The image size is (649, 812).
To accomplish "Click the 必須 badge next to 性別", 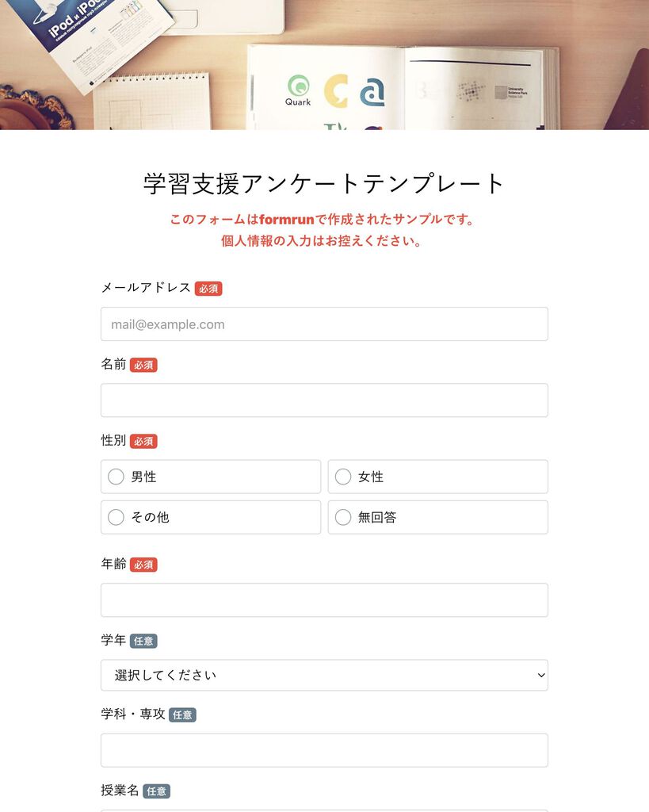I will (x=143, y=441).
